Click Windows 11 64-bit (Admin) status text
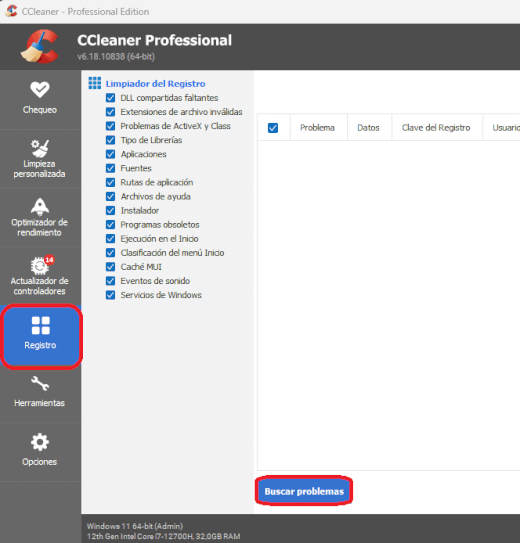The height and width of the screenshot is (543, 520). click(135, 526)
